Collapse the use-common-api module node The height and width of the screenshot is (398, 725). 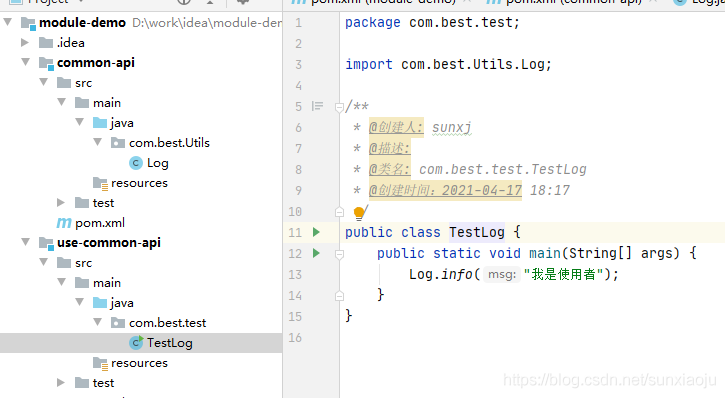point(26,242)
